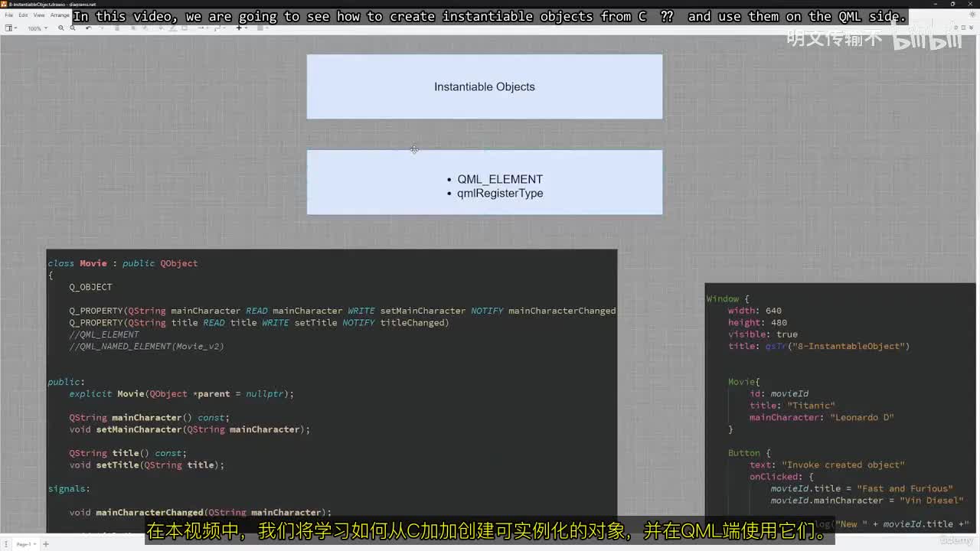Select the Movie class code image
This screenshot has height=551, width=980.
coord(332,390)
